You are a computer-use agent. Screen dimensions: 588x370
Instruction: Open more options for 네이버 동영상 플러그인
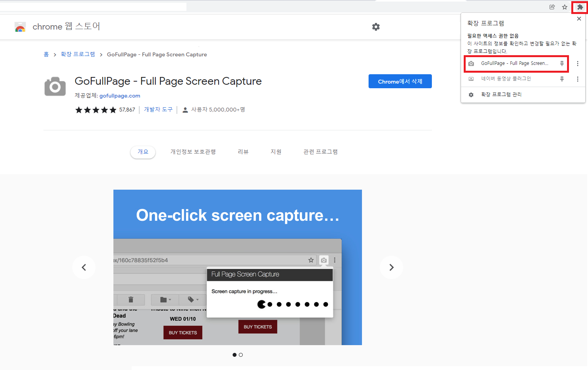pyautogui.click(x=578, y=79)
